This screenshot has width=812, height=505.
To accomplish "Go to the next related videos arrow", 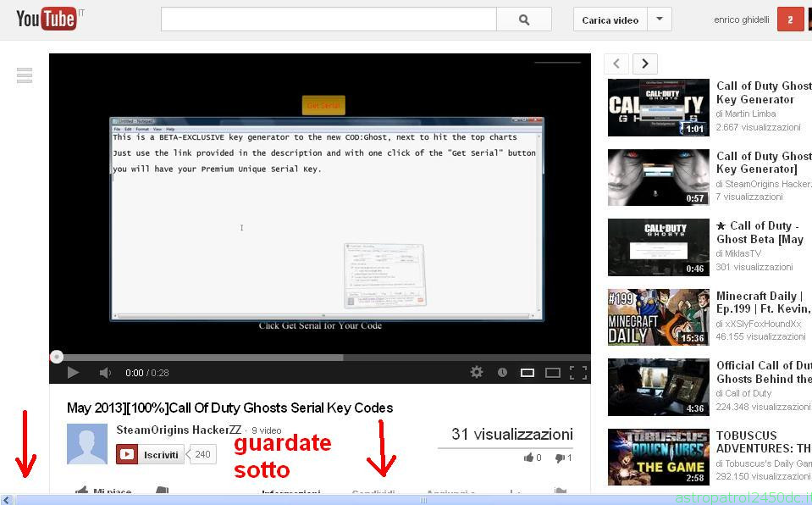I will pos(644,64).
